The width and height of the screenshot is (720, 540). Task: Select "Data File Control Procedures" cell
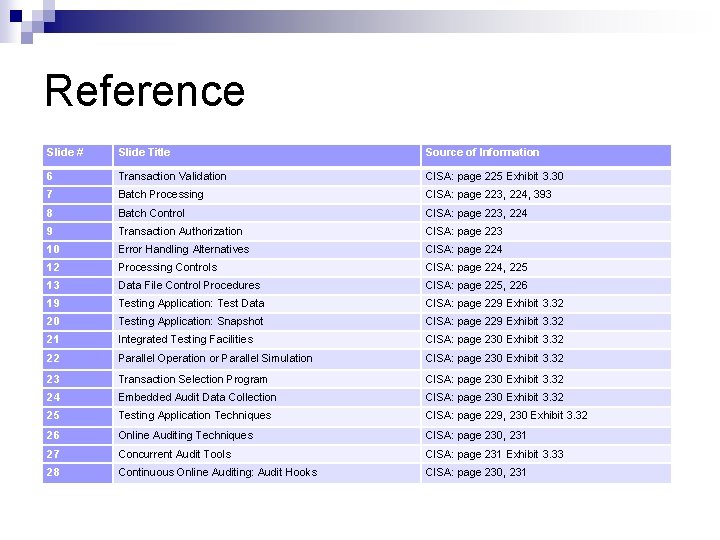pos(267,286)
